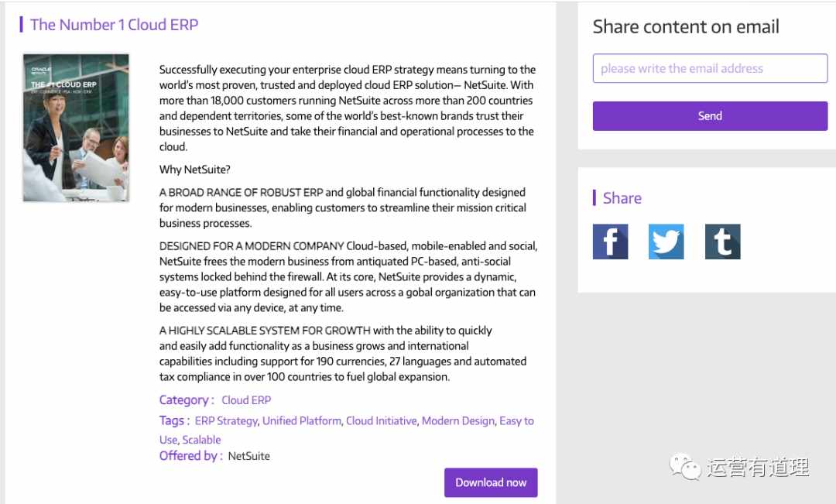836x504 pixels.
Task: Click the NetSuite offered-by name
Action: click(249, 456)
